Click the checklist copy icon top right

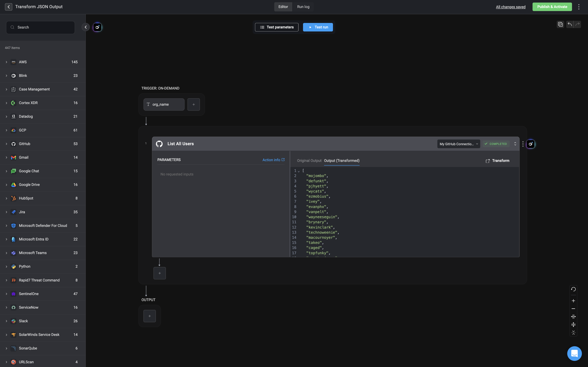tap(560, 24)
